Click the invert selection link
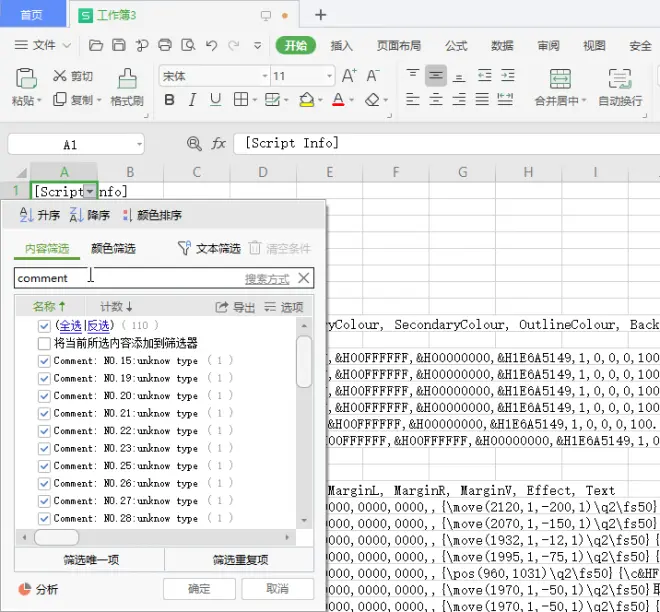This screenshot has height=612, width=660. (x=99, y=325)
